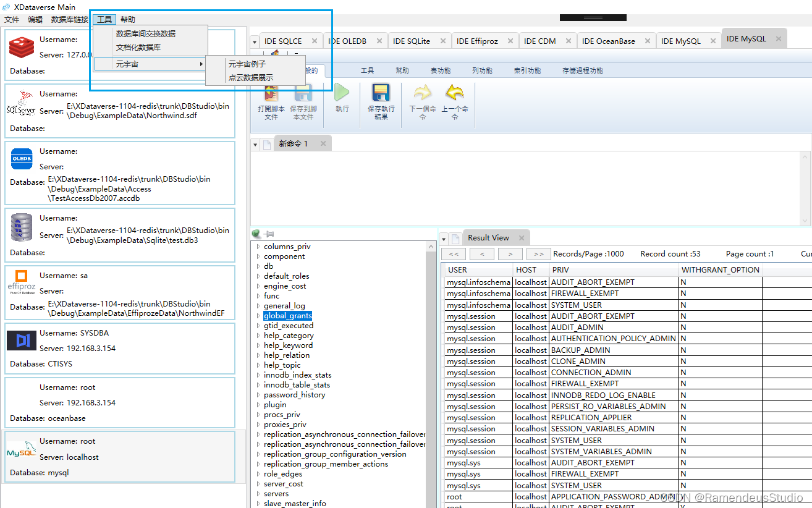This screenshot has height=508, width=812.
Task: Open the 文件 menu
Action: 12,20
